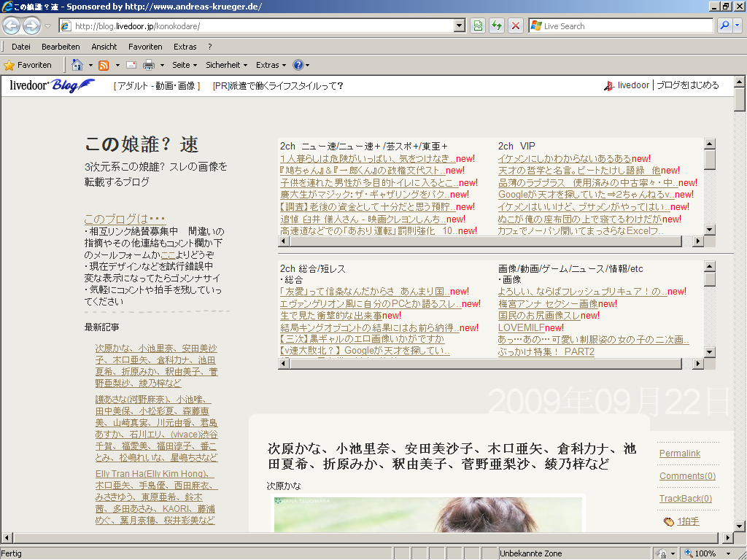747x560 pixels.
Task: Open the Bearbeiten menu
Action: [x=61, y=47]
